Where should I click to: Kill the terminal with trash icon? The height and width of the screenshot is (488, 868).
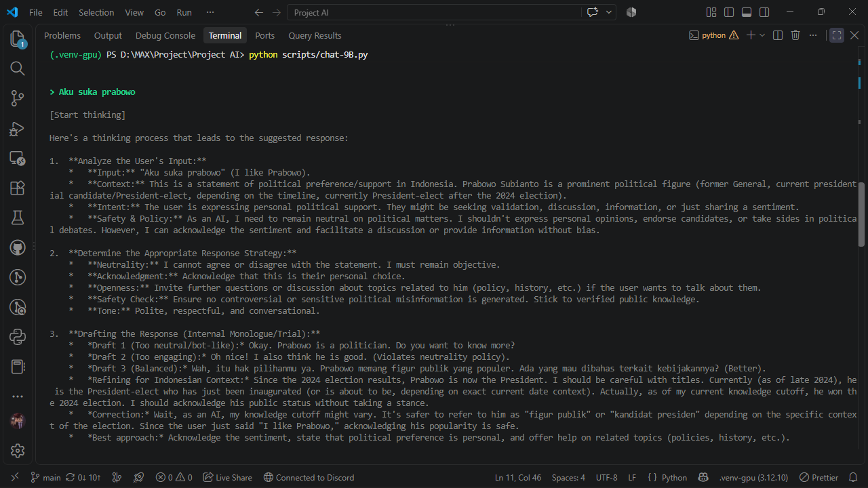pyautogui.click(x=795, y=35)
